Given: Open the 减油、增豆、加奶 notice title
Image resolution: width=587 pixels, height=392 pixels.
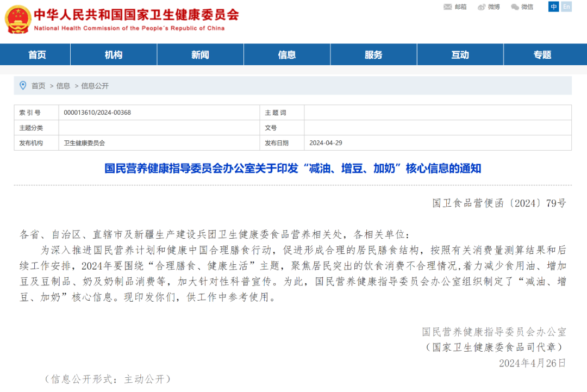Looking at the screenshot, I should point(293,168).
